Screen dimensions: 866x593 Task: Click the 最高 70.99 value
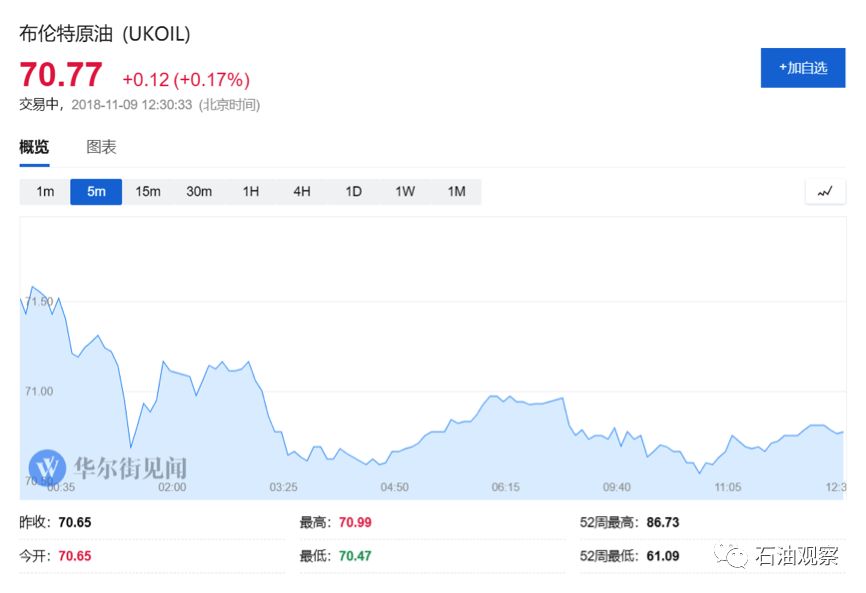pos(355,522)
